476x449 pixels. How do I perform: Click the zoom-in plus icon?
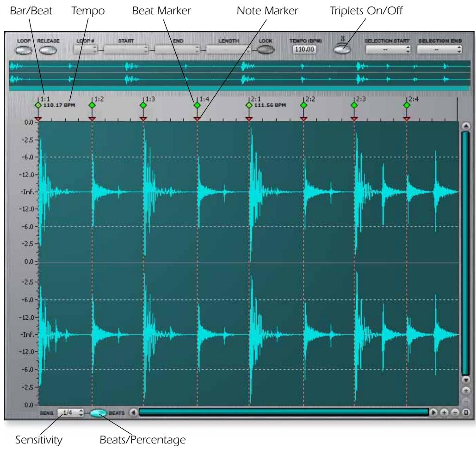pos(444,412)
